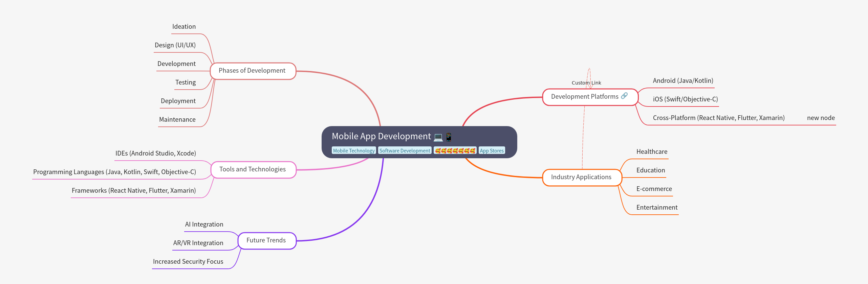Viewport: 868px width, 284px height.
Task: Click the emoji faces tag on central node
Action: 455,151
